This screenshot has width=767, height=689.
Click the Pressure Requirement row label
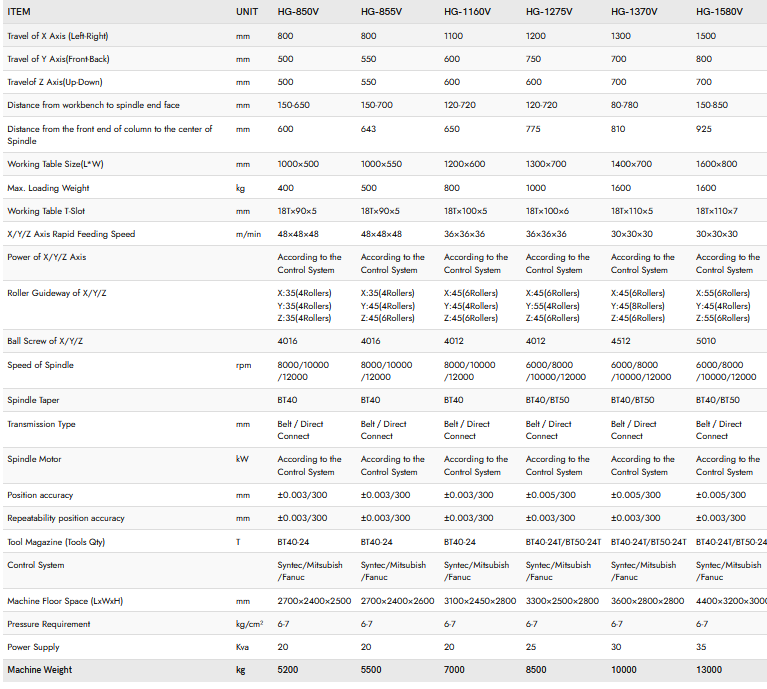(49, 624)
